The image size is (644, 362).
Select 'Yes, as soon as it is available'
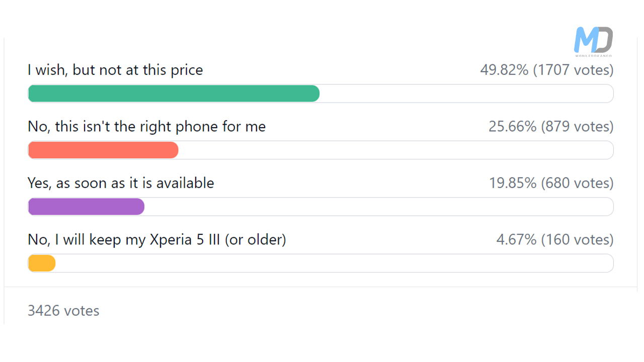(x=121, y=183)
